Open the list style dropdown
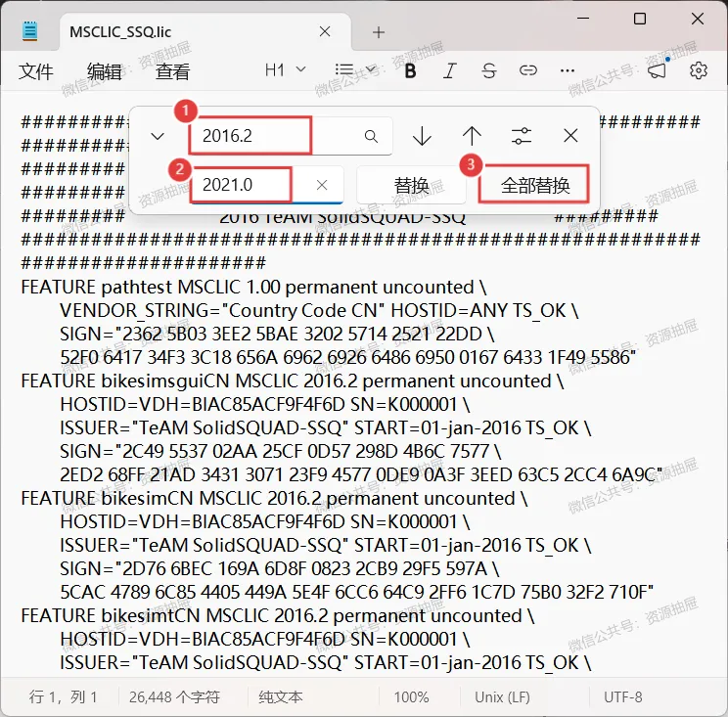The width and height of the screenshot is (728, 717). pos(355,70)
